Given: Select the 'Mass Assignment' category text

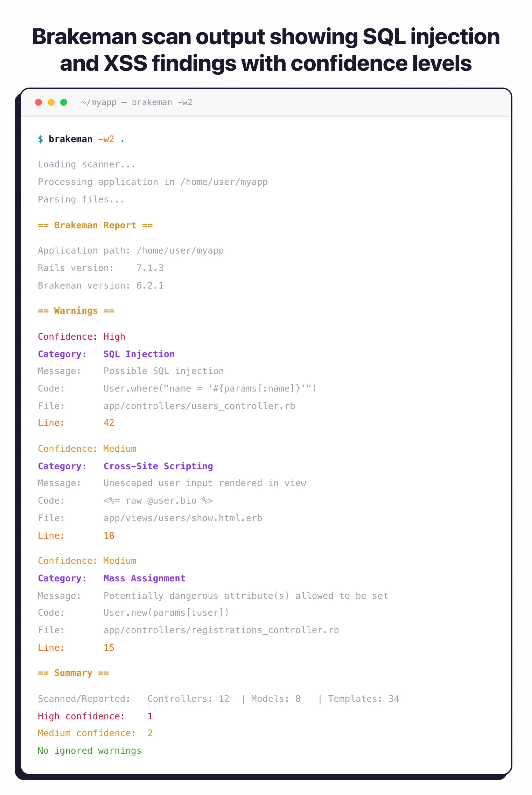Looking at the screenshot, I should (x=144, y=578).
